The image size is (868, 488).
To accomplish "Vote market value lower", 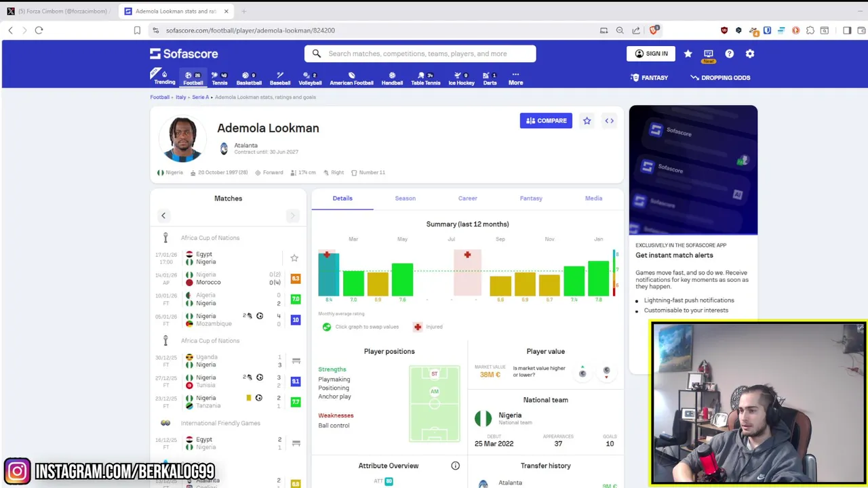I will 606,372.
